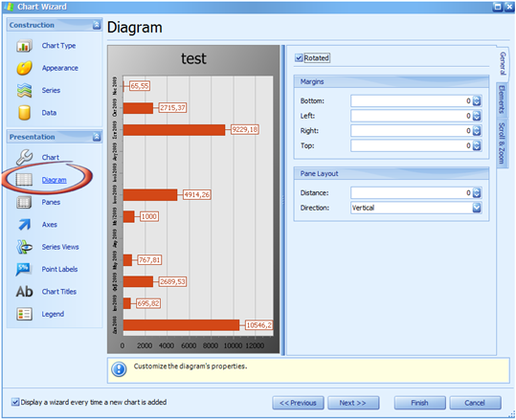Open the Axes arrow icon

pos(24,225)
